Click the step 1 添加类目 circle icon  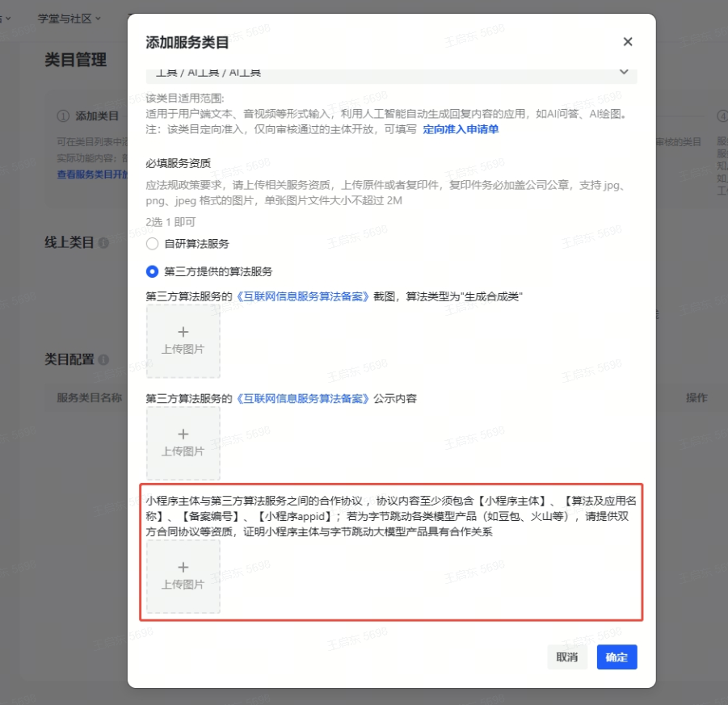[x=63, y=116]
